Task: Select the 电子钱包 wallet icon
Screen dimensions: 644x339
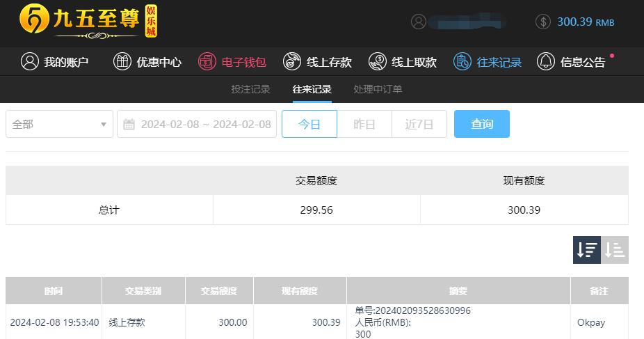Action: (207, 62)
